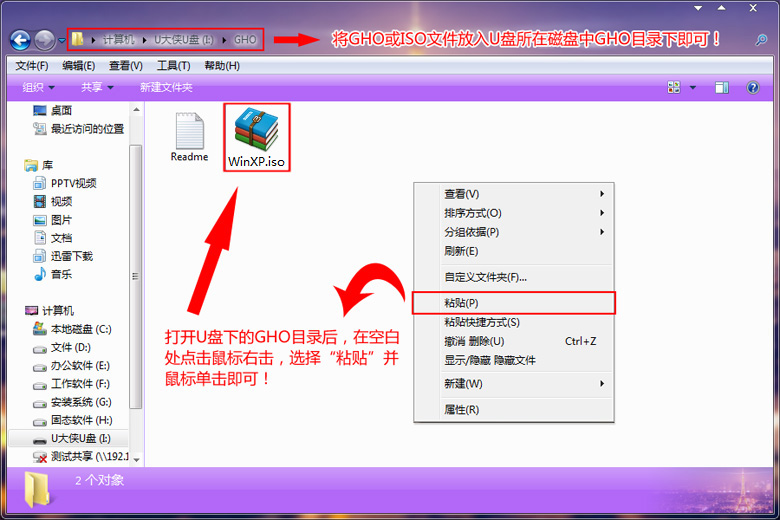
Task: Expand 查看(V) submenu in context menu
Action: pos(513,194)
